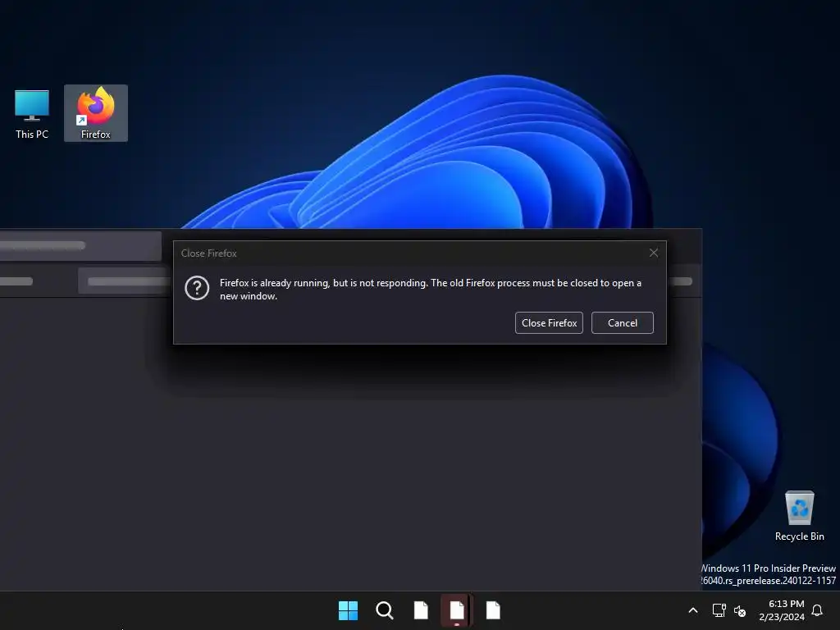Select the Recycle Bin icon
The height and width of the screenshot is (630, 840).
point(799,516)
